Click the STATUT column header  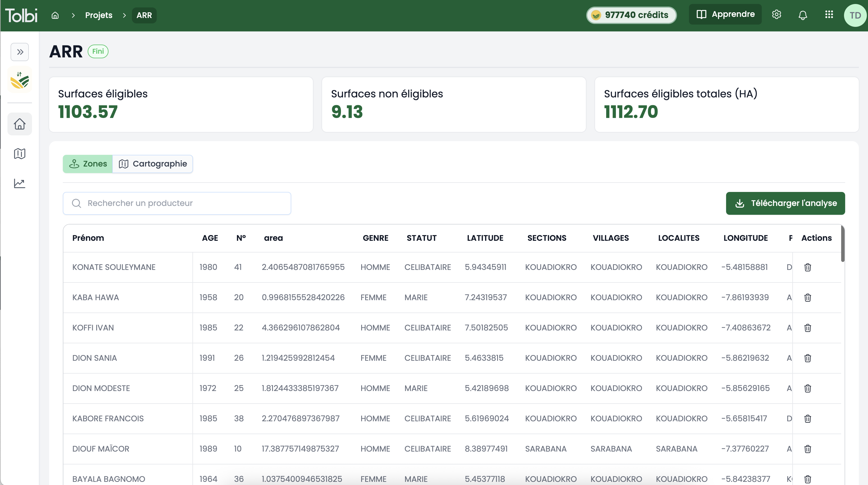[421, 238]
